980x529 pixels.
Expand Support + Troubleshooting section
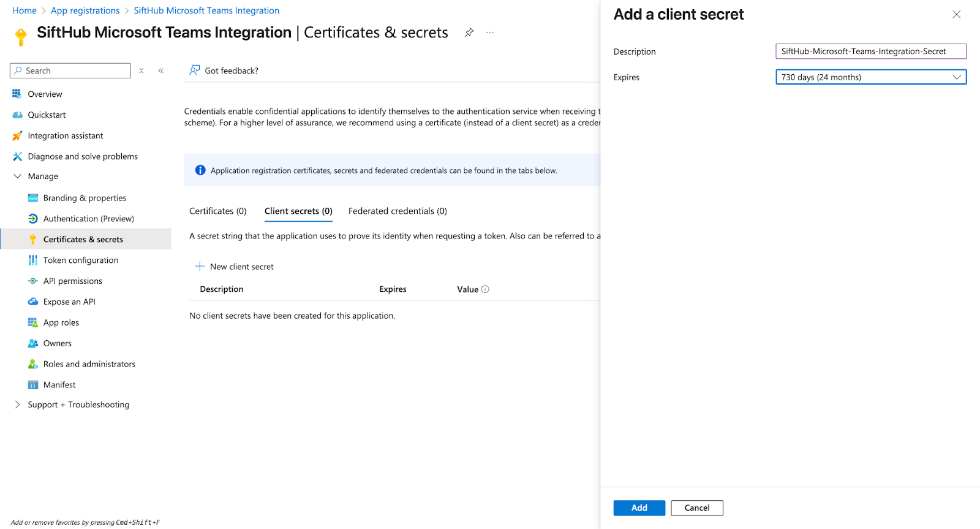pos(17,405)
